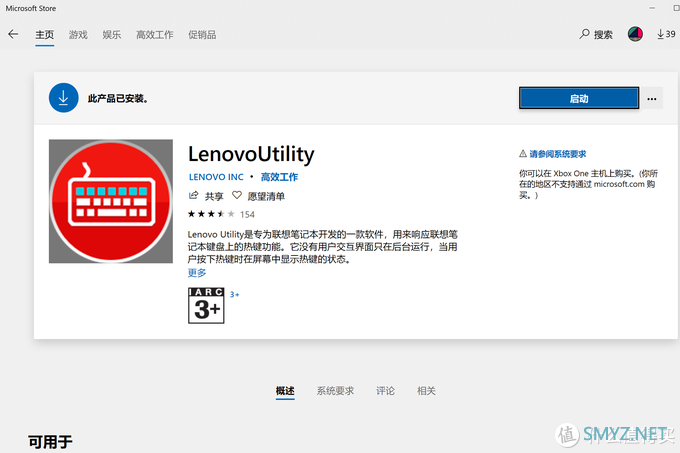Select the 相关 section tab

[x=426, y=391]
